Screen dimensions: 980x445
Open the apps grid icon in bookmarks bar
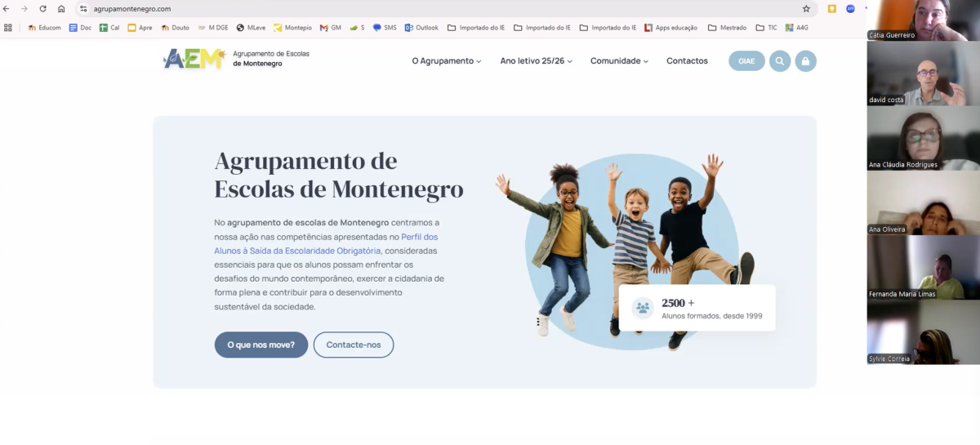[8, 27]
